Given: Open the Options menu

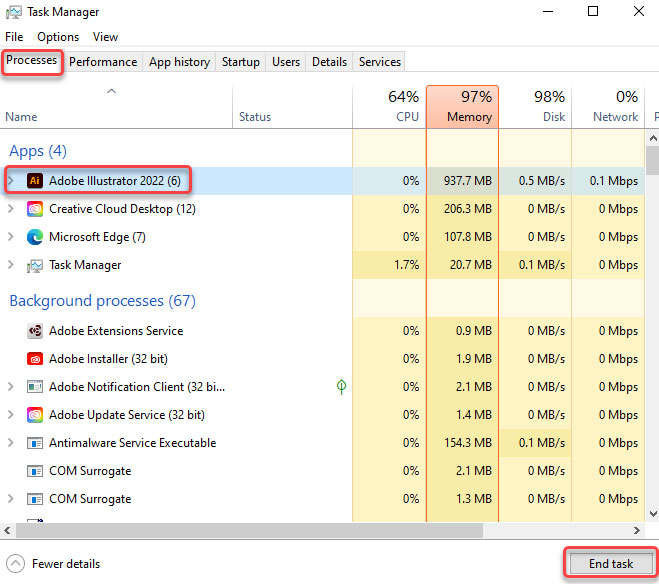Looking at the screenshot, I should pyautogui.click(x=58, y=37).
